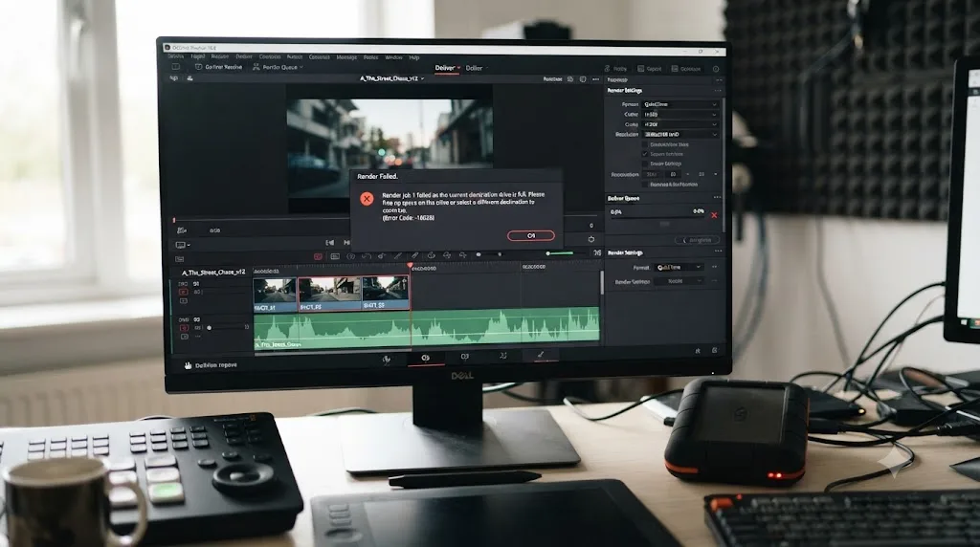Uncheck the ticked checkbox in Render Settings
Viewport: 980px width, 547px height.
pos(645,154)
